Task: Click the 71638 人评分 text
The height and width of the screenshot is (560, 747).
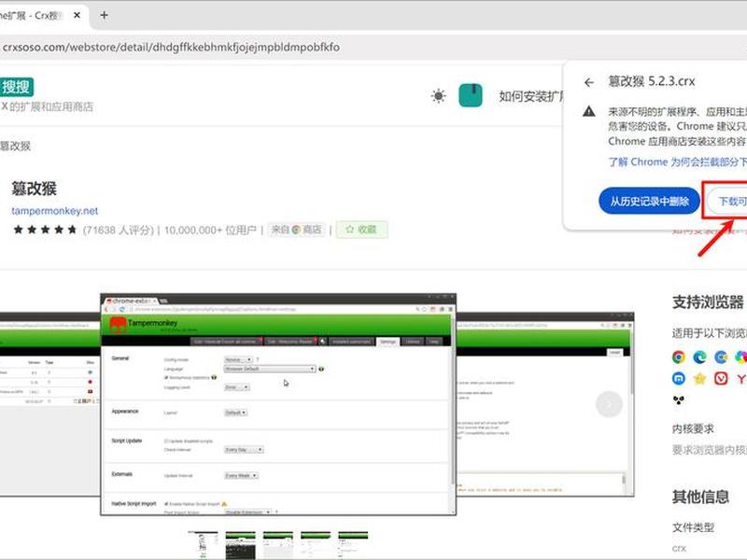Action: tap(119, 230)
